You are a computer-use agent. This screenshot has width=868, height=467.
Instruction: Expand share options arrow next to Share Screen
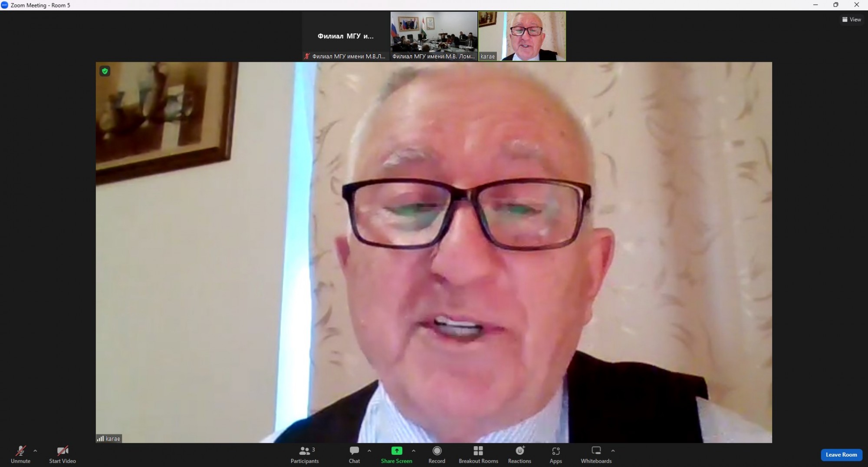coord(414,451)
